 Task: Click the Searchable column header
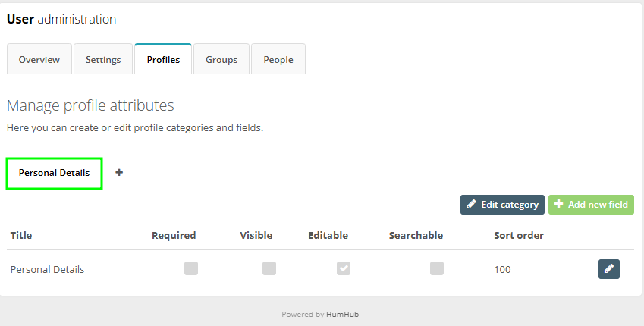pos(416,235)
